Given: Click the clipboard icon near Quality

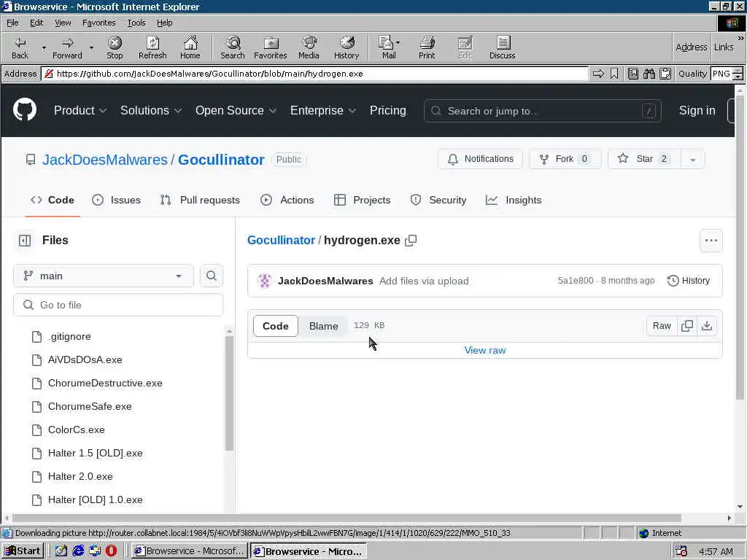Looking at the screenshot, I should coord(665,74).
